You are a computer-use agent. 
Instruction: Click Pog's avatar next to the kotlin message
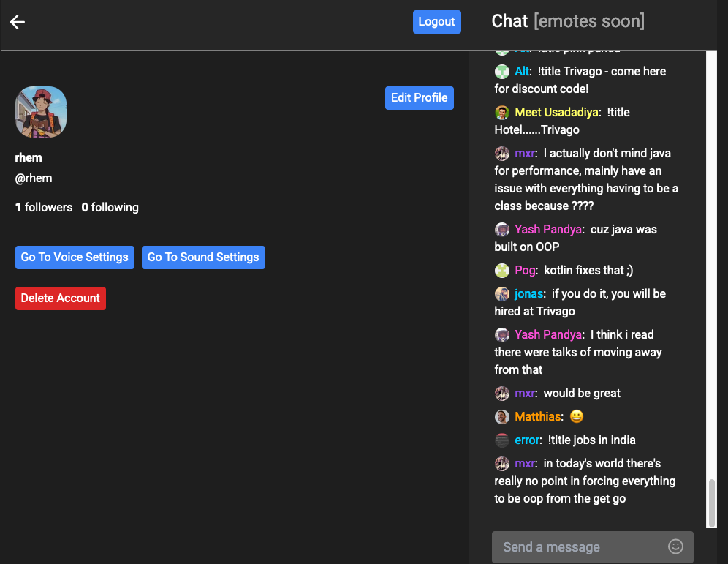502,270
